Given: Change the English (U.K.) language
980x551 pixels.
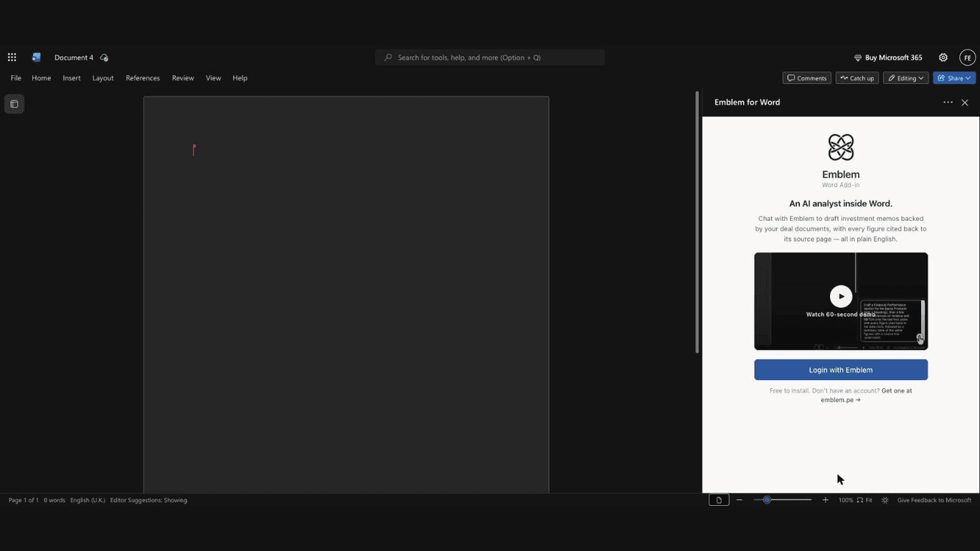Looking at the screenshot, I should tap(88, 500).
